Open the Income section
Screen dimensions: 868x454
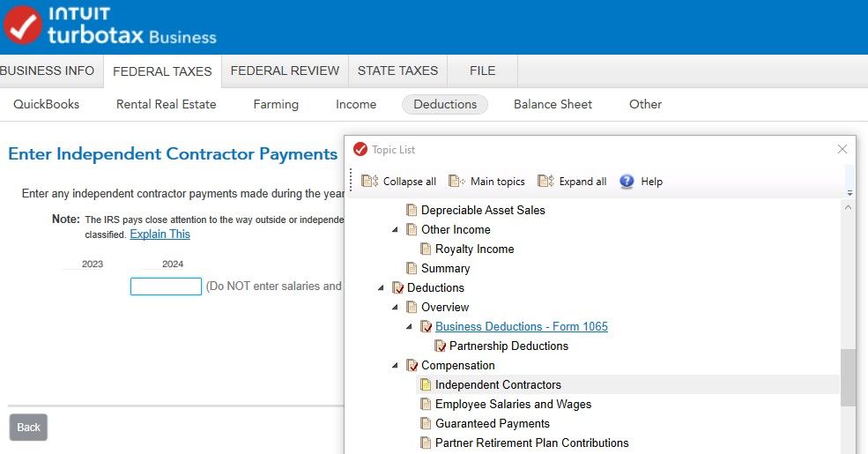[x=356, y=104]
